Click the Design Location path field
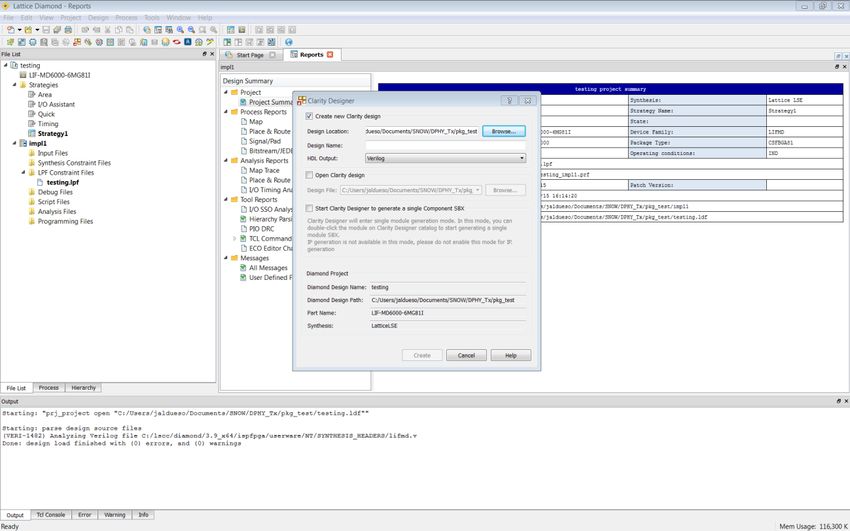 pos(422,131)
